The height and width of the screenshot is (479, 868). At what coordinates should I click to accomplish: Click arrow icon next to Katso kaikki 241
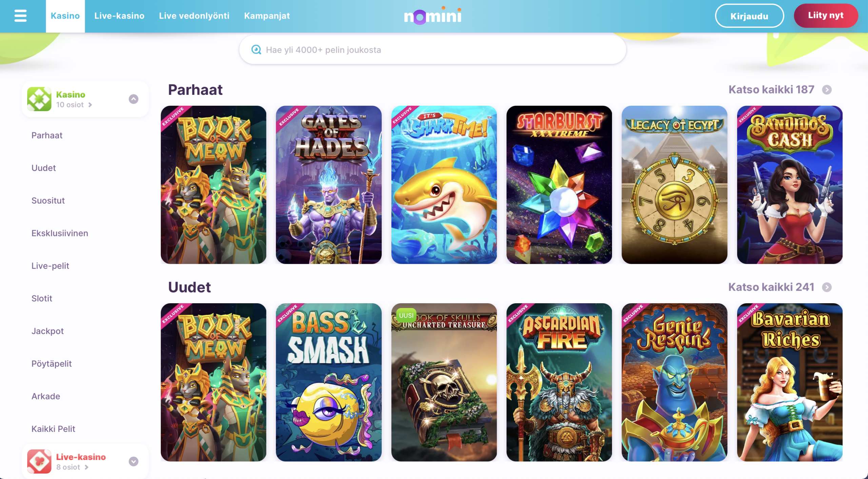827,287
